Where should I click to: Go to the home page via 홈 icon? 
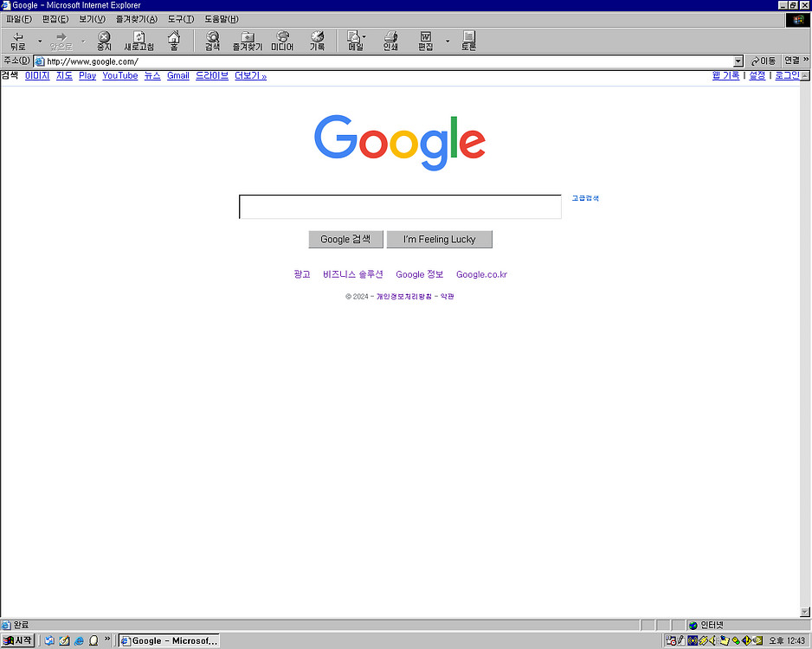click(174, 41)
